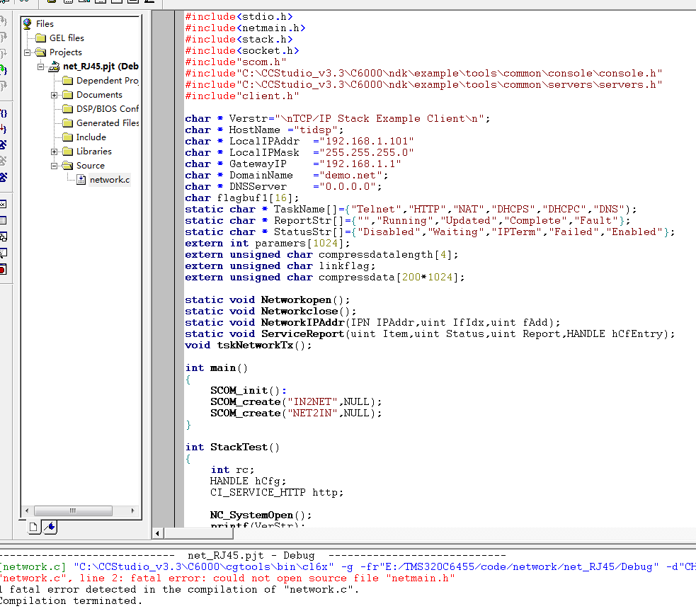Select the Dependent Projects folder
The height and width of the screenshot is (616, 696).
point(107,81)
